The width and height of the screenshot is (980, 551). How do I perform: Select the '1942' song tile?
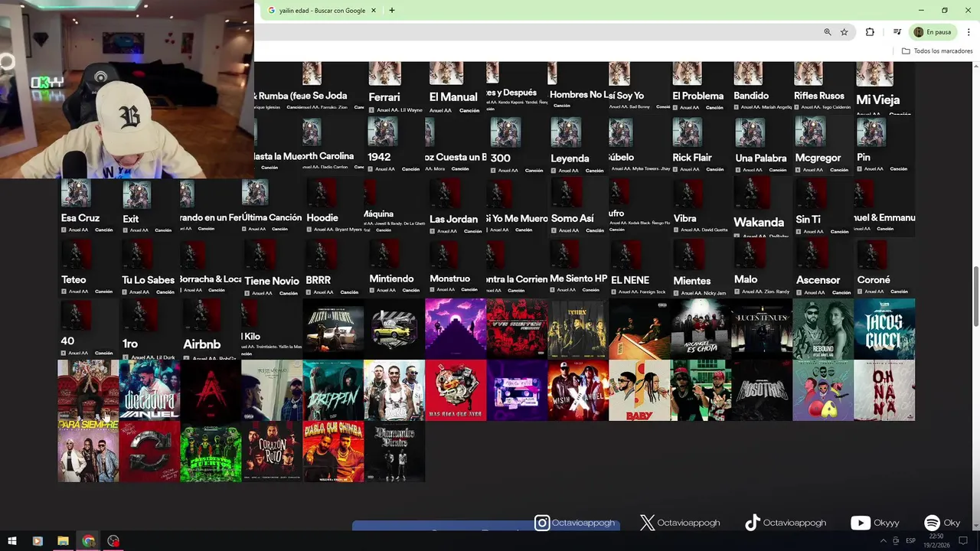394,145
